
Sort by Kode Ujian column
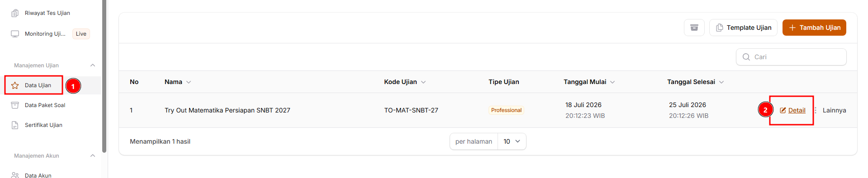(x=405, y=82)
